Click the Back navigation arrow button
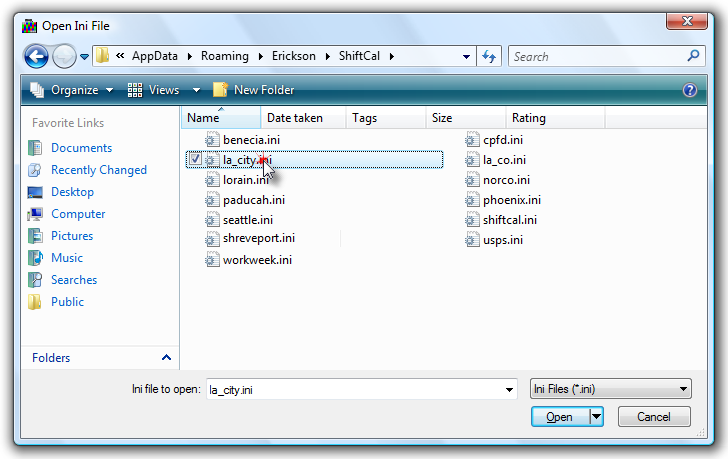The width and height of the screenshot is (728, 459). [36, 57]
